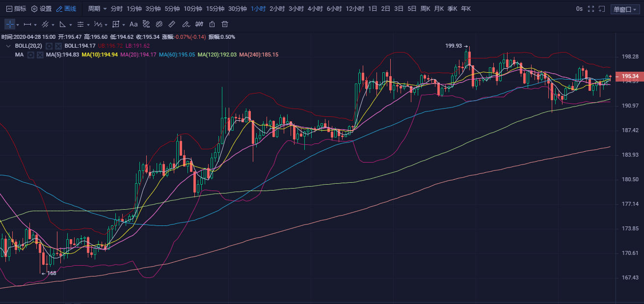Enter fullscreen mode with expand icon
Screen dimensions: 644x304
click(x=590, y=9)
